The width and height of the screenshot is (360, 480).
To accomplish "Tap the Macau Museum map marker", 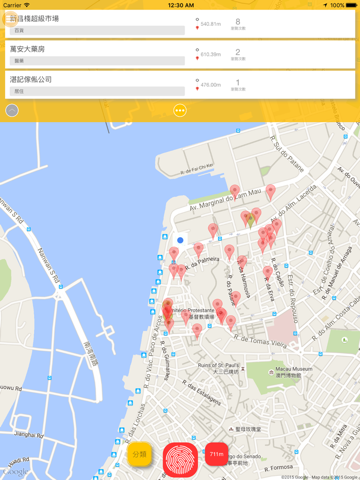I will tap(271, 372).
